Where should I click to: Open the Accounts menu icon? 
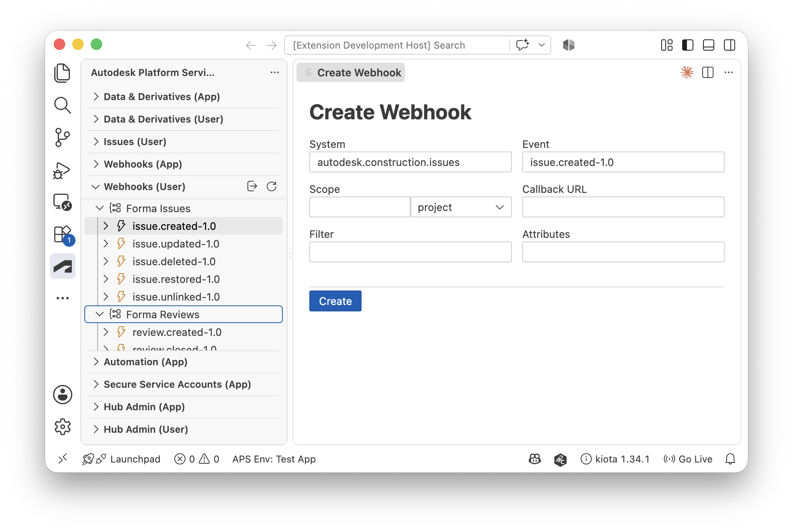[63, 395]
